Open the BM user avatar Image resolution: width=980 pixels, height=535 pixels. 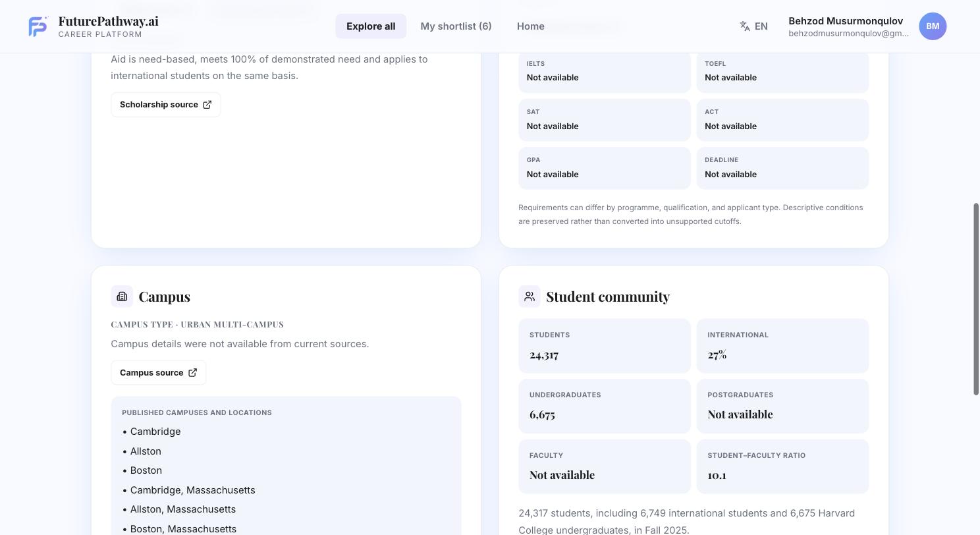click(x=933, y=26)
